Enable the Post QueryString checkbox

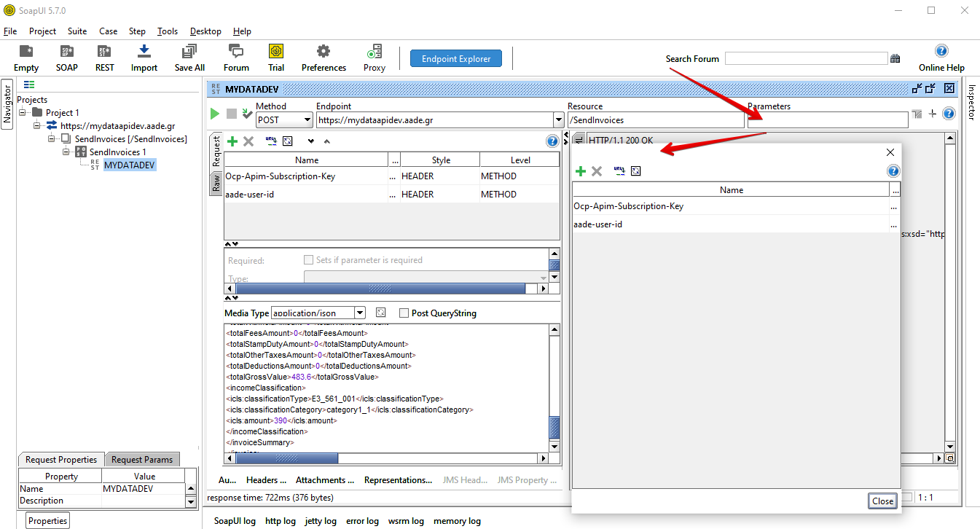[x=404, y=313]
